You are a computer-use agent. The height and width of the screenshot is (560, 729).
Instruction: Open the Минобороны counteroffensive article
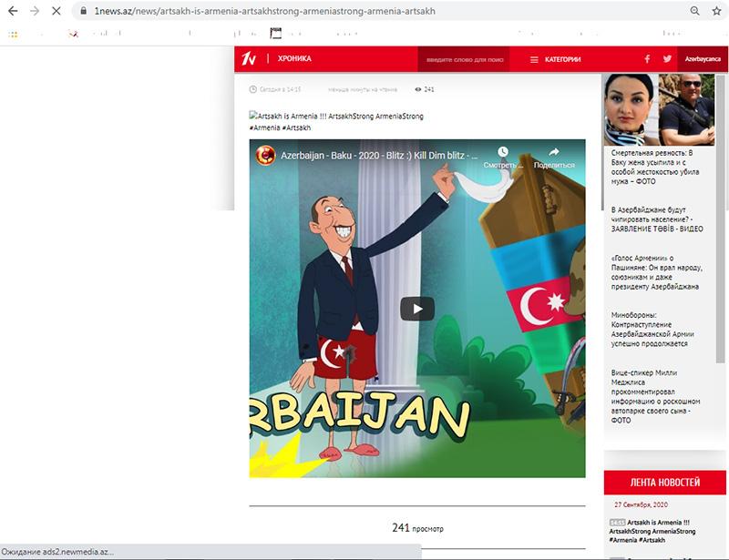(x=655, y=330)
